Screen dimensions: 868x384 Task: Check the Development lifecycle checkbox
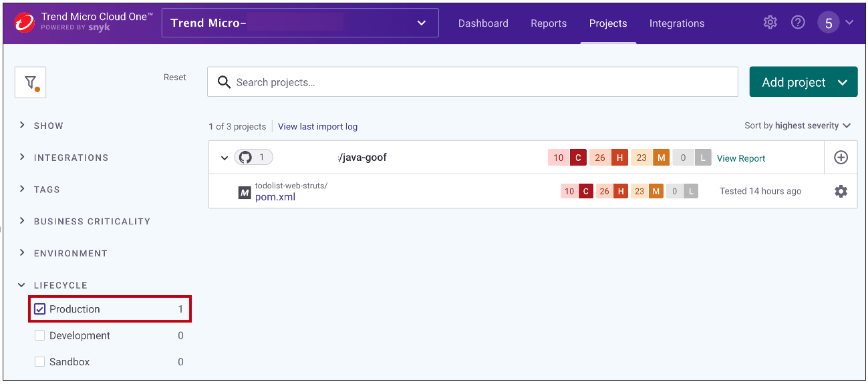(x=40, y=335)
